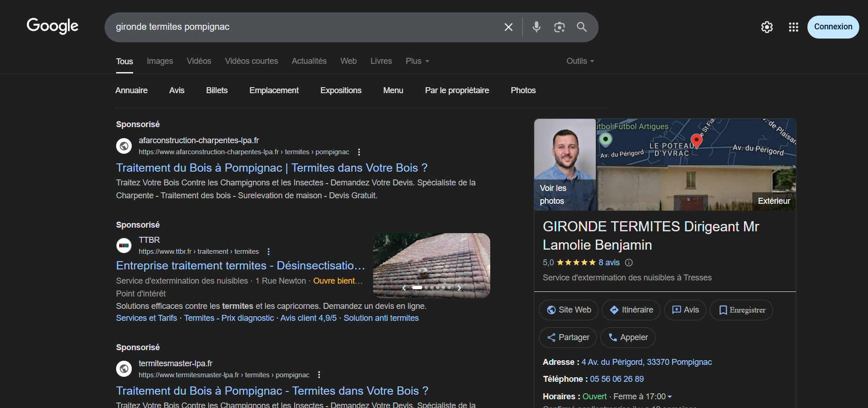Screen dimensions: 868x408
Task: Select the Annuaire filter chip
Action: point(131,90)
